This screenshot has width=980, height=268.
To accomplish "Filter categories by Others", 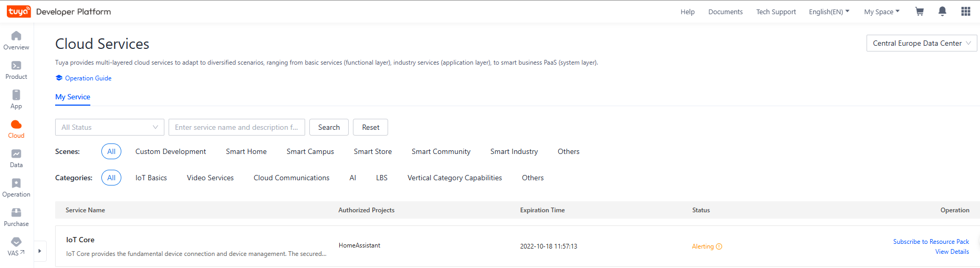I will [533, 178].
